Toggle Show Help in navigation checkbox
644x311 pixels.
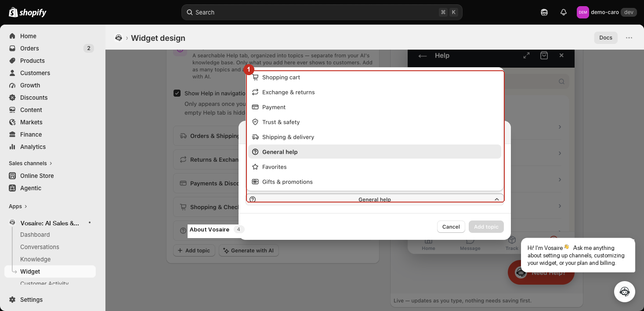pyautogui.click(x=177, y=93)
